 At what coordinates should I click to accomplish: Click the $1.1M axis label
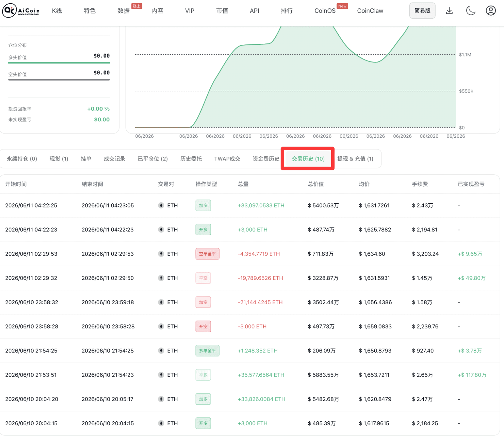click(465, 55)
